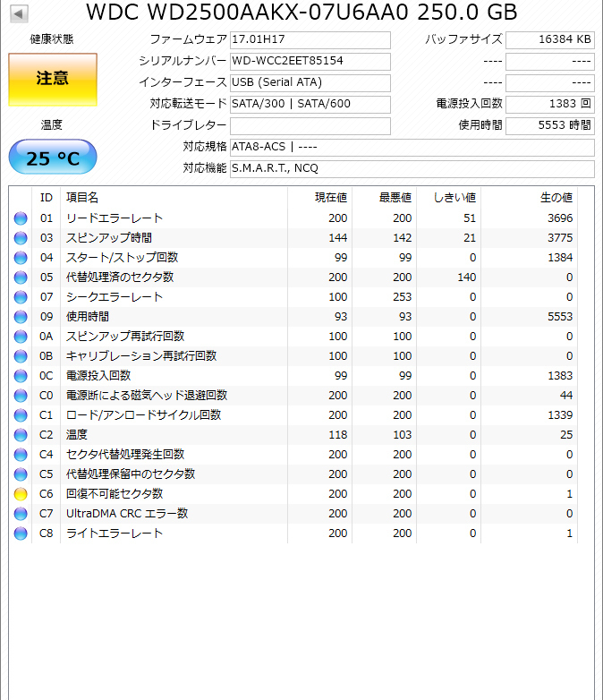The width and height of the screenshot is (603, 700).
Task: Select the blue status icon for ライトエラーレート
Action: [x=21, y=533]
